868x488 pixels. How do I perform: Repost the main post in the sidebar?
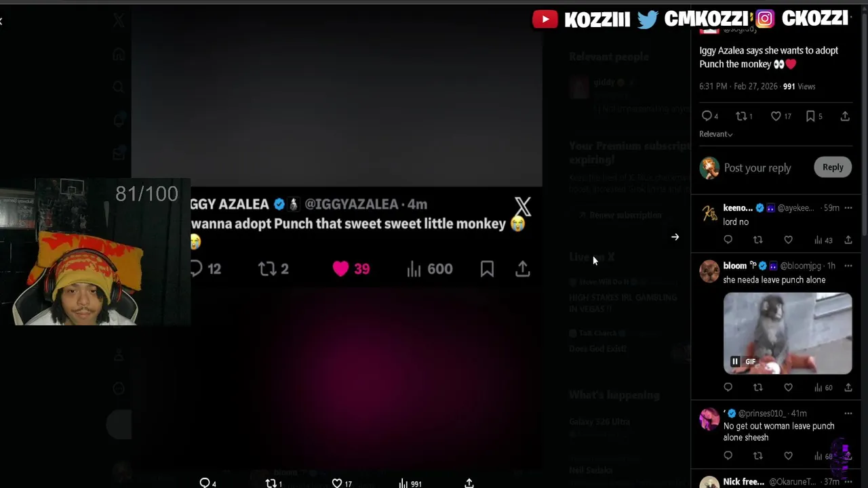coord(744,116)
